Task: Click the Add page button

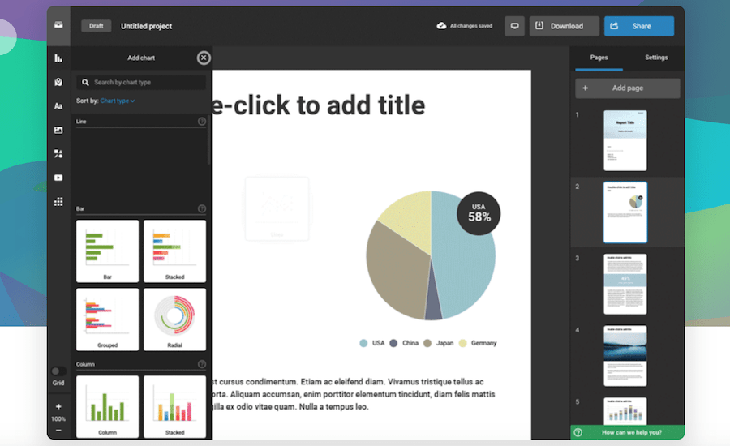Action: point(628,88)
